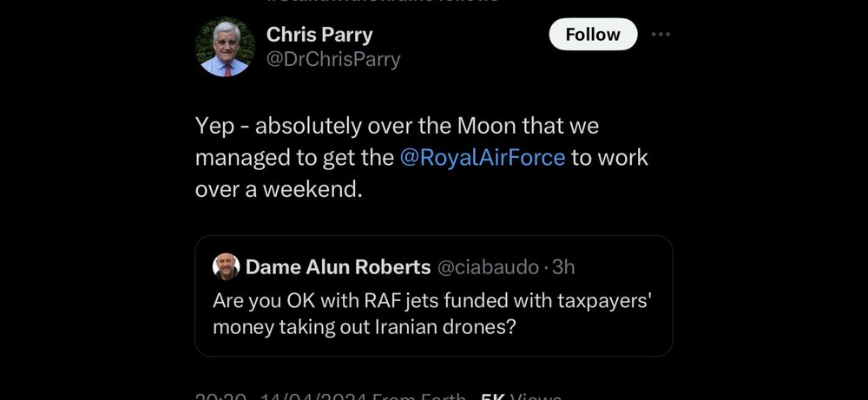Click the 3h timestamp on quoted post

pos(564,267)
